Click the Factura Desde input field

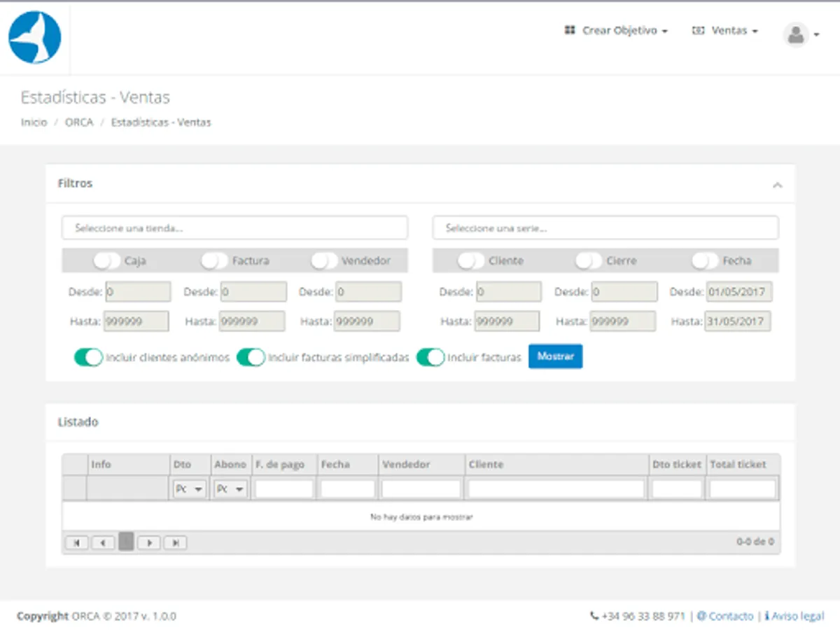(253, 292)
